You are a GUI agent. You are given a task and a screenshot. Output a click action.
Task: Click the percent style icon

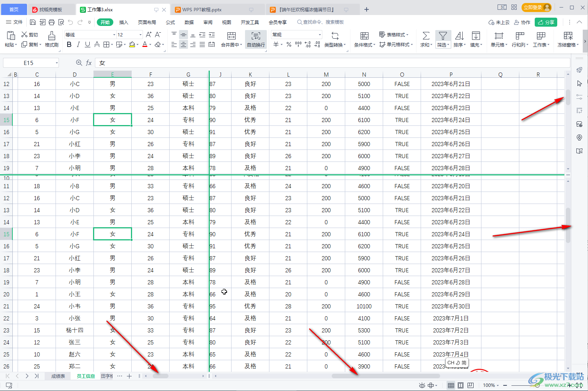289,44
